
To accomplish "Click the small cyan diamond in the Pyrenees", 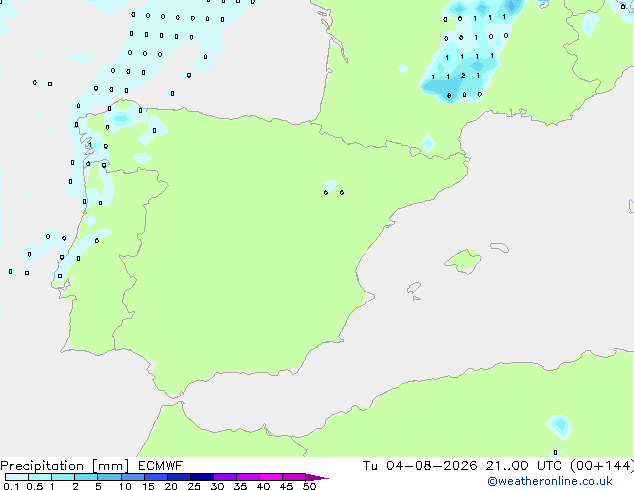I will point(427,143).
